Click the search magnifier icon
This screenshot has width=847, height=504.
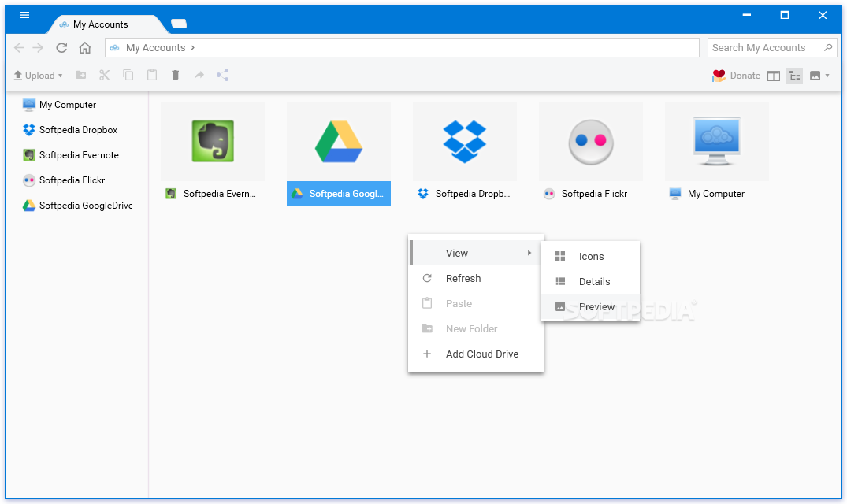click(x=828, y=48)
